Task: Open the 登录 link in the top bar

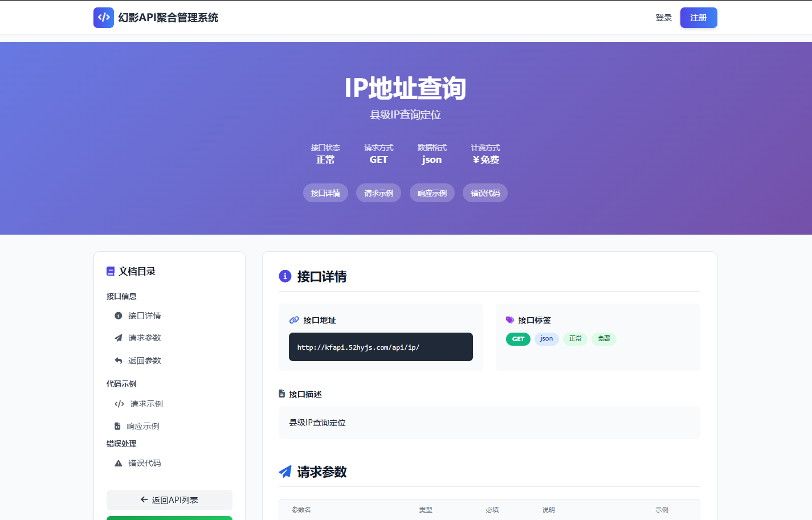Action: (663, 18)
